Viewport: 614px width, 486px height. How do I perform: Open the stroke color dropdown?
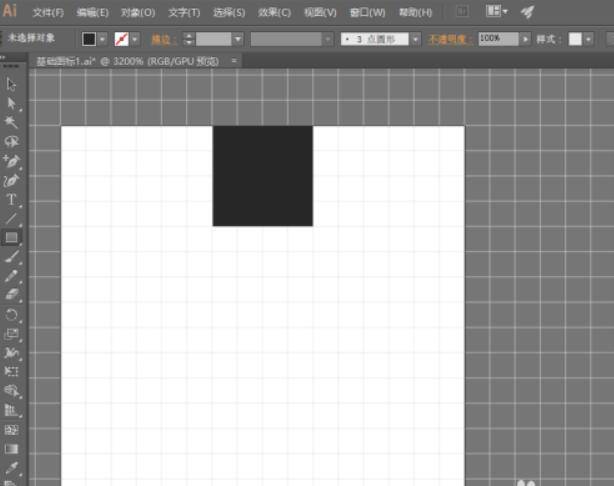click(x=137, y=39)
